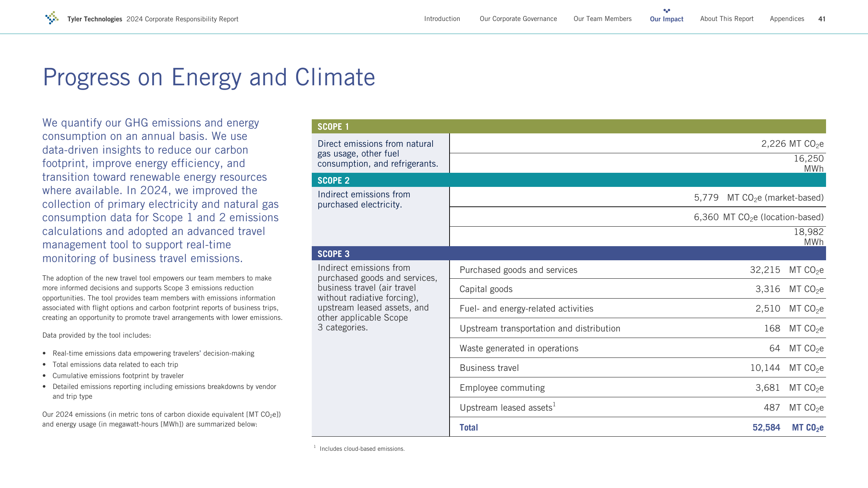Click the Progress on Energy and Climate heading
Viewport: 868px width, 488px height.
click(x=209, y=77)
